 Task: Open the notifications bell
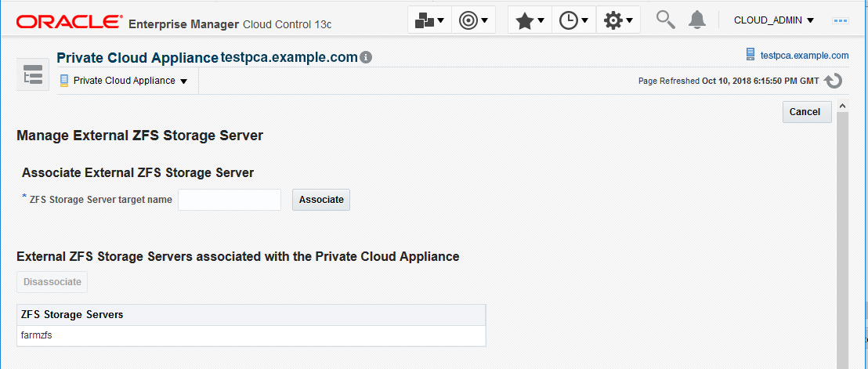696,20
